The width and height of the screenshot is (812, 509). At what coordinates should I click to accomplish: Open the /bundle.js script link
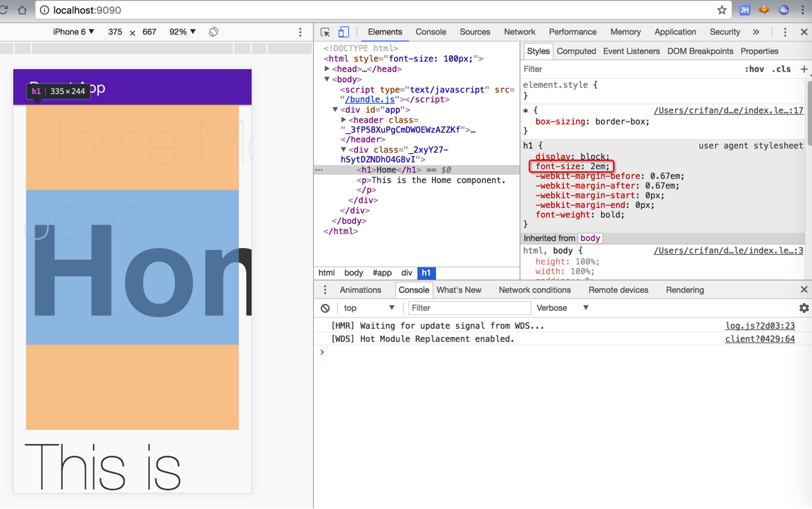coord(370,99)
